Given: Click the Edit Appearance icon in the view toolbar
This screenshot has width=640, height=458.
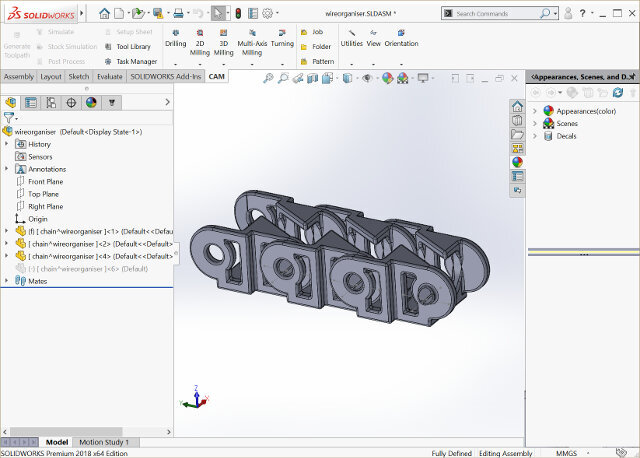Looking at the screenshot, I should pos(386,78).
